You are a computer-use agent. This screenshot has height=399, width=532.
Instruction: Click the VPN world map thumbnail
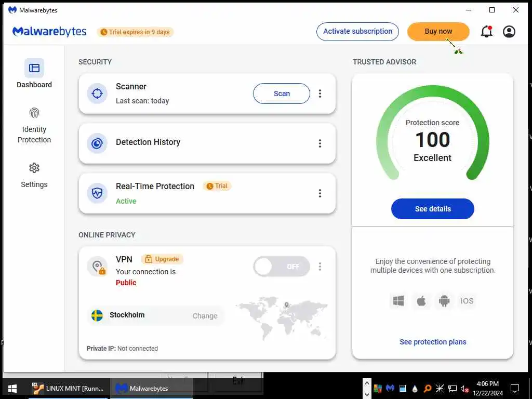(282, 317)
